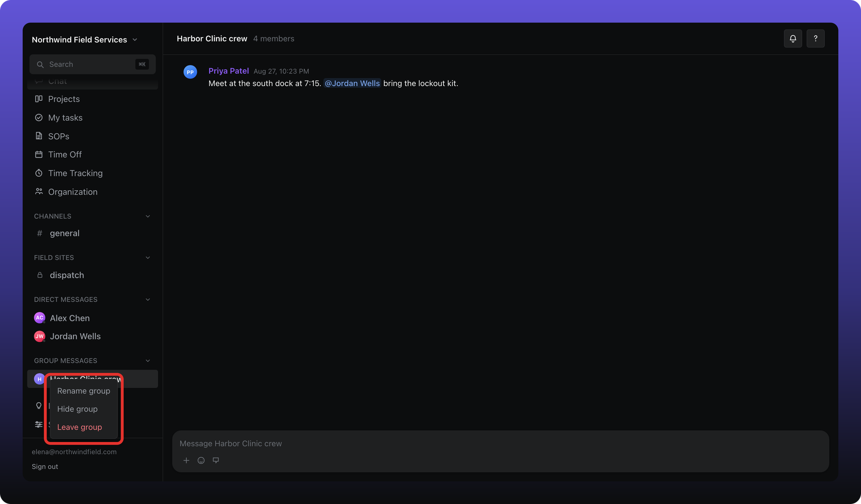Go to Time Off page

pos(93,155)
